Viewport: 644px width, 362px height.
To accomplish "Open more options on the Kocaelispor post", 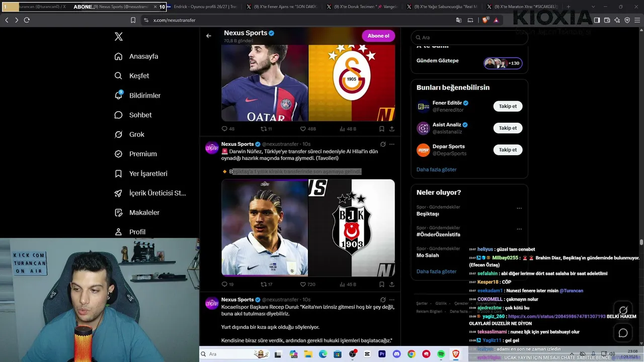I will tap(392, 300).
